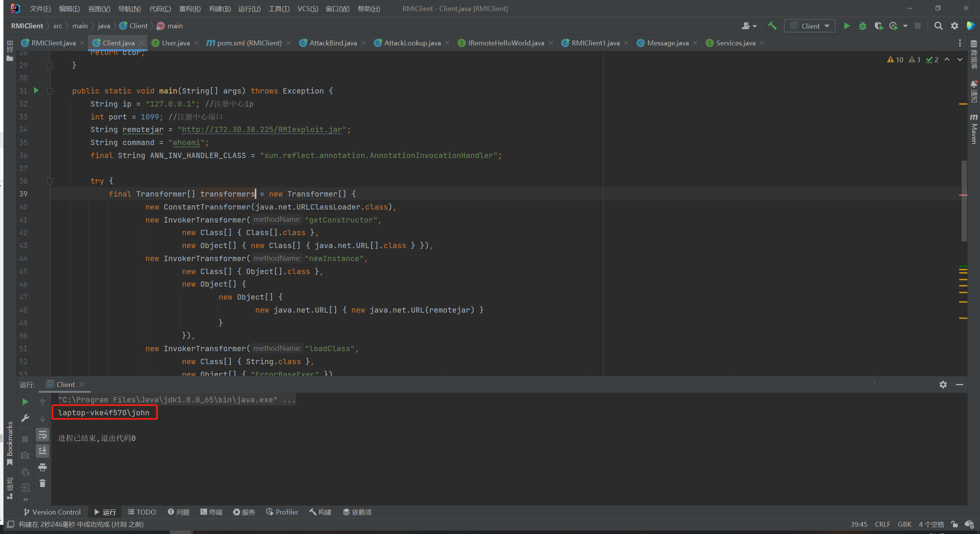This screenshot has height=534, width=980.
Task: Click the print icon in run panel
Action: pyautogui.click(x=42, y=467)
